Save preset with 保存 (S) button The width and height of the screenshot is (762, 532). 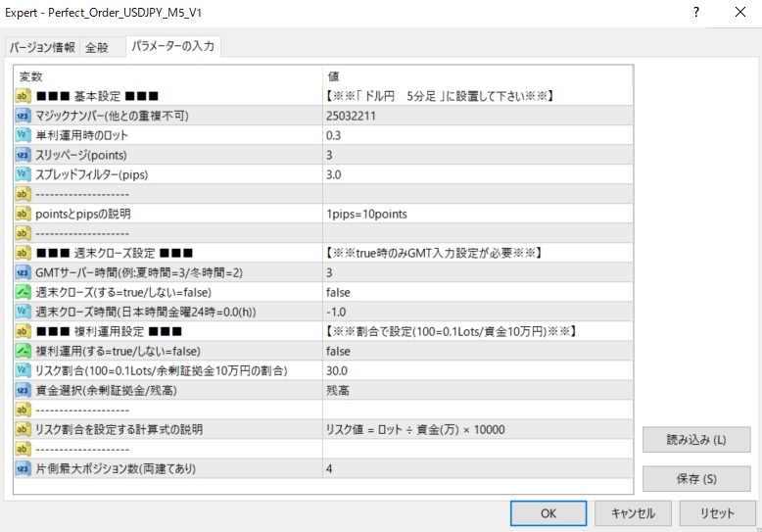(x=696, y=478)
